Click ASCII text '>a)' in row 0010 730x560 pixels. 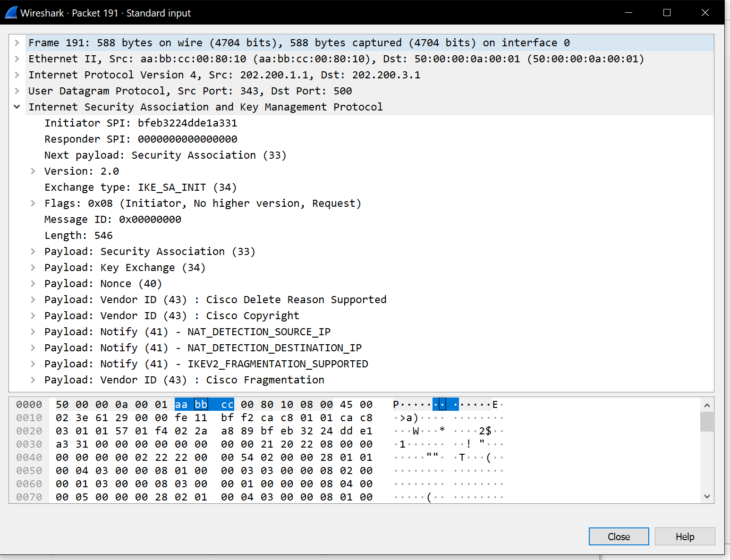pyautogui.click(x=409, y=418)
